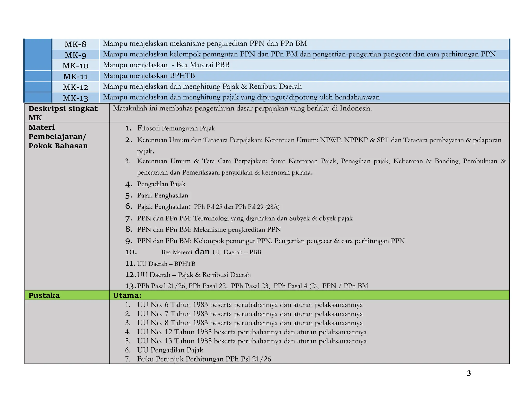Click the 'Pengadilan Pajak' topic item
The image size is (532, 411).
[x=161, y=184]
